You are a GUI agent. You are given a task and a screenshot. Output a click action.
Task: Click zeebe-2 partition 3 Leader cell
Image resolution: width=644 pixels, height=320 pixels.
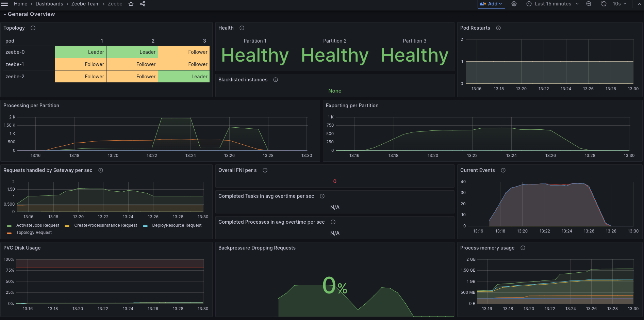pos(184,77)
